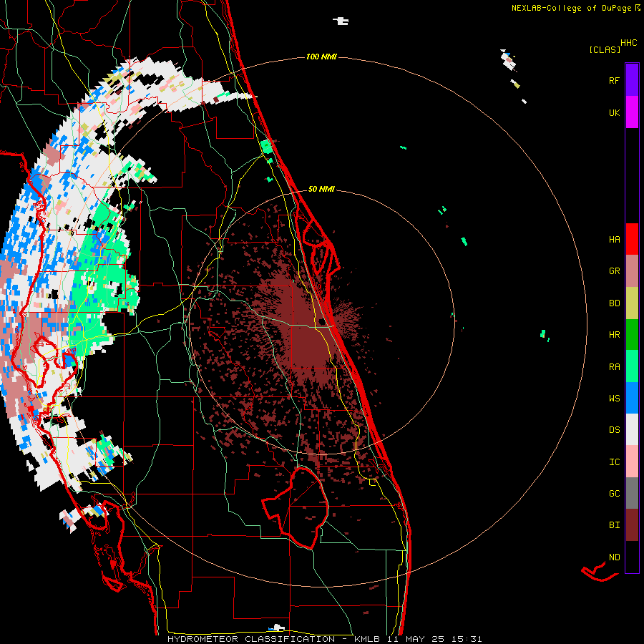Pick the RA rain legend swatch

click(x=632, y=366)
